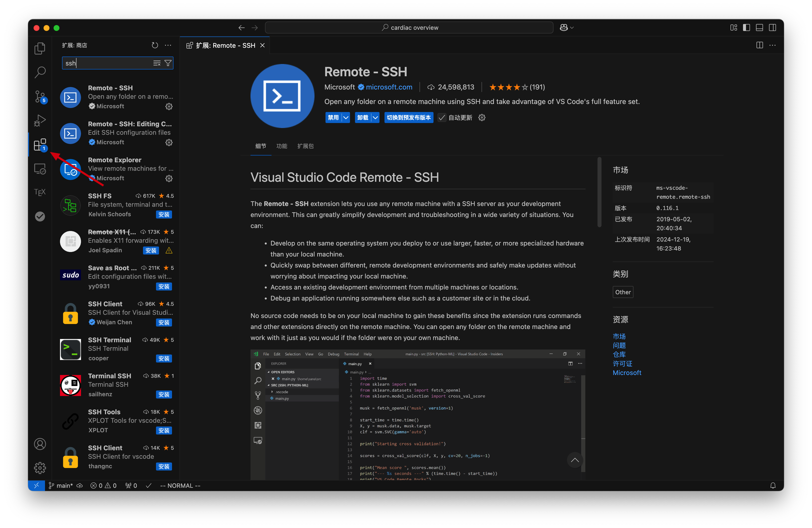Clear extension search results icon
This screenshot has width=812, height=528.
157,63
